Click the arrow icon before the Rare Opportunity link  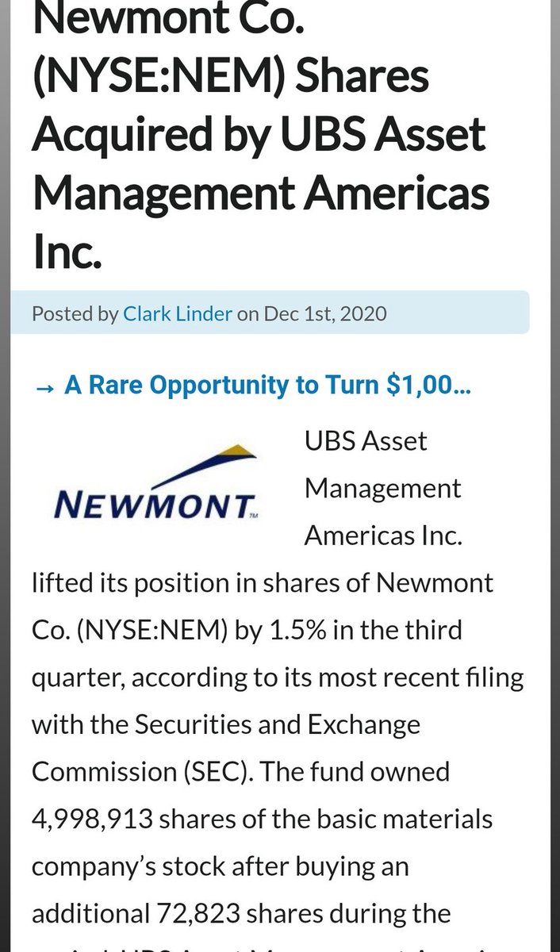(x=44, y=386)
